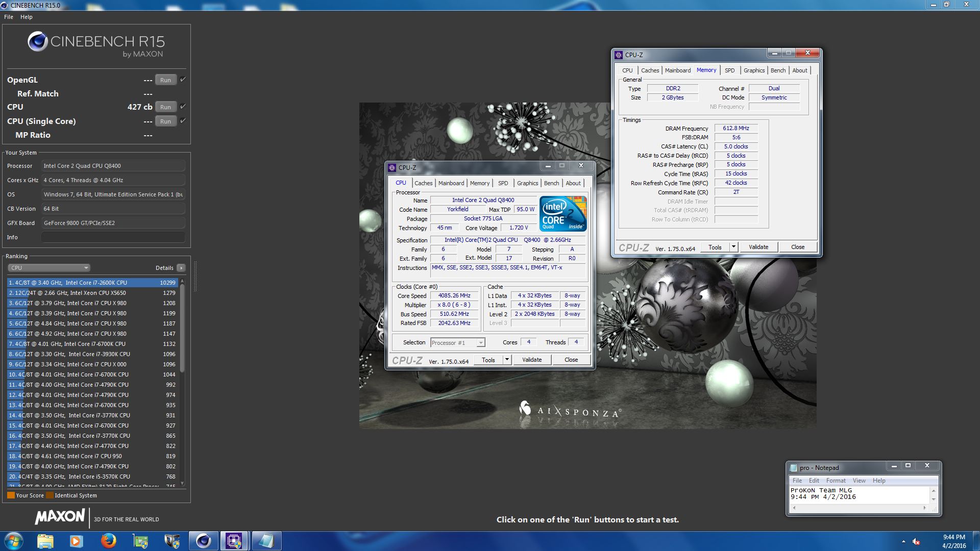
Task: Switch to Graphics tab in CPU-Z memory window
Action: (754, 70)
